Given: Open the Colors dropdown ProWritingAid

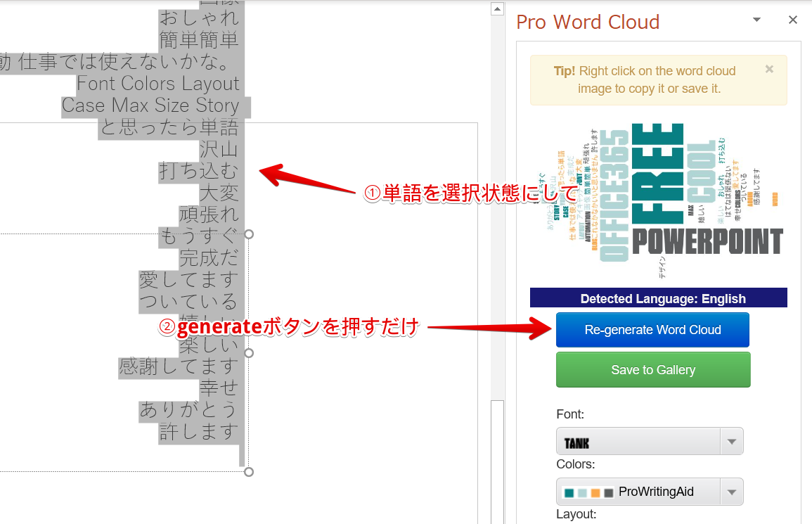Looking at the screenshot, I should 650,492.
